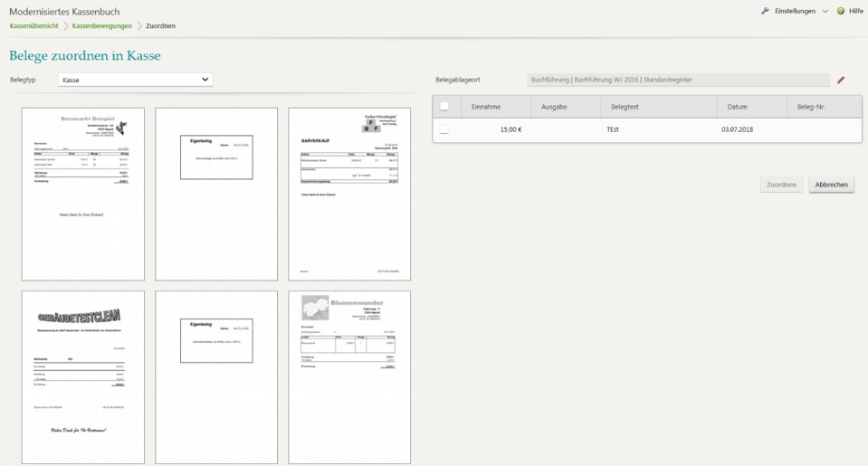Check the checkbox for the 15,00 € row

(x=444, y=129)
